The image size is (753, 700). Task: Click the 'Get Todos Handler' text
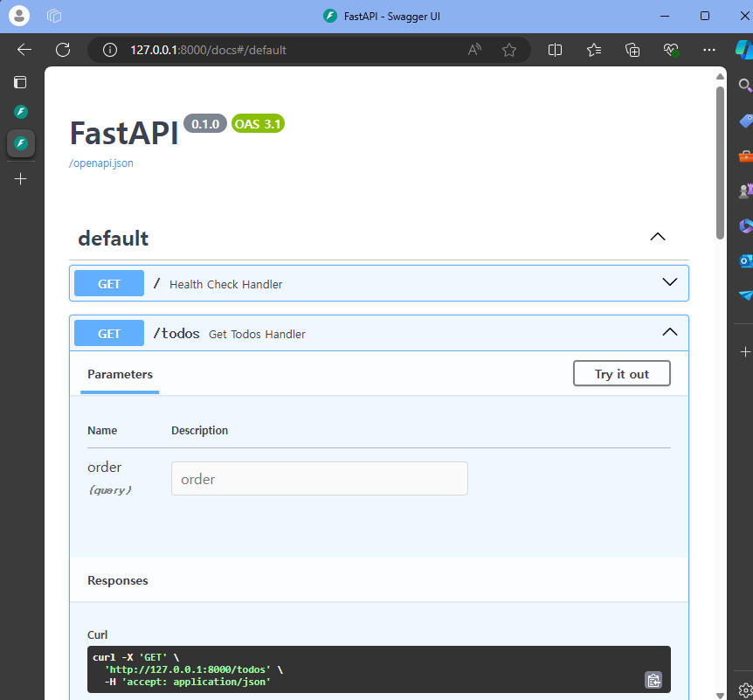pos(257,335)
